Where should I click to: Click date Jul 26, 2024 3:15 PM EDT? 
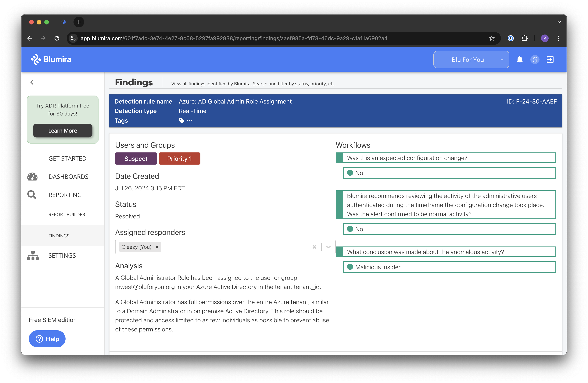[x=150, y=188]
